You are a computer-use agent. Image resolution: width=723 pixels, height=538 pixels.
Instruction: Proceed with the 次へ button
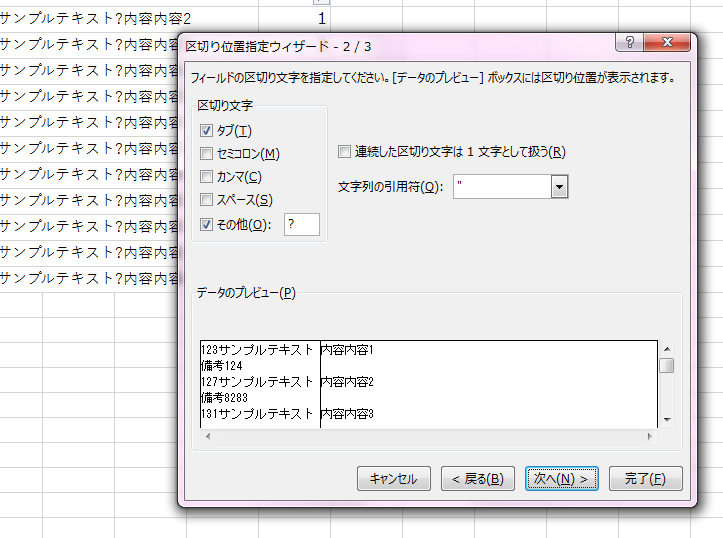[562, 479]
